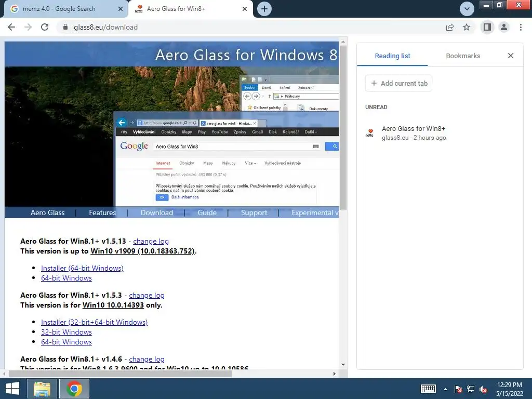Screen dimensions: 532x399
Task: Click 64-bit Windows link under v1.5.13
Action: [x=66, y=278]
